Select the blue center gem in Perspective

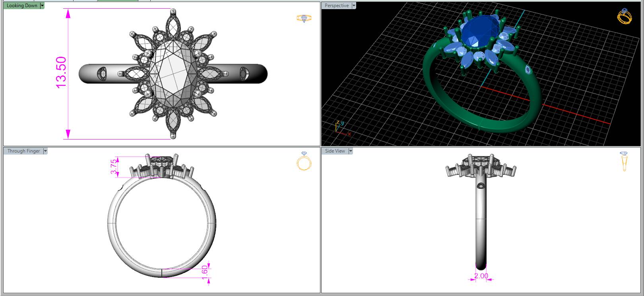(x=481, y=31)
